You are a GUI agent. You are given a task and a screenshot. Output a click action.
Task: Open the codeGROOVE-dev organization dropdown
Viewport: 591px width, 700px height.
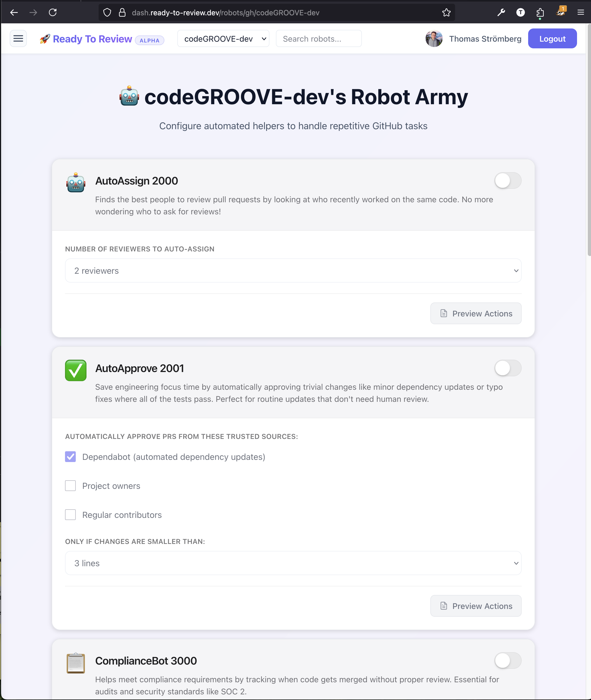[223, 38]
